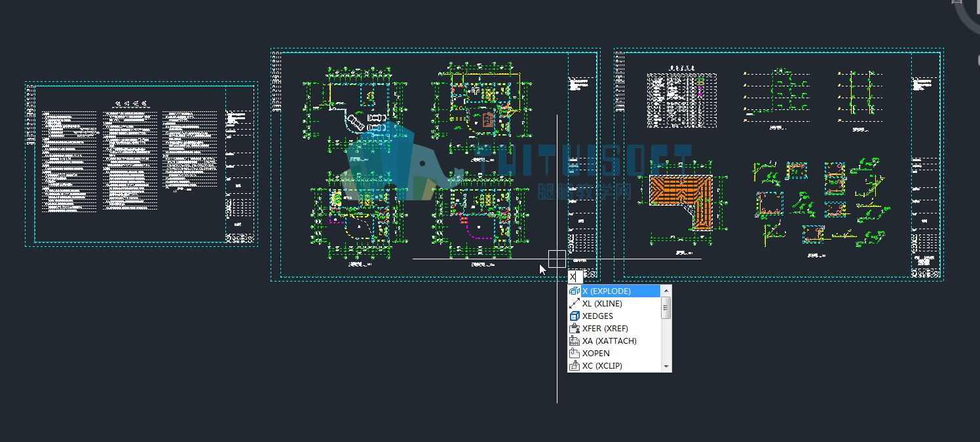Viewport: 980px width, 442px height.
Task: Pick the XA (XATTACH) DWG icon
Action: 575,341
